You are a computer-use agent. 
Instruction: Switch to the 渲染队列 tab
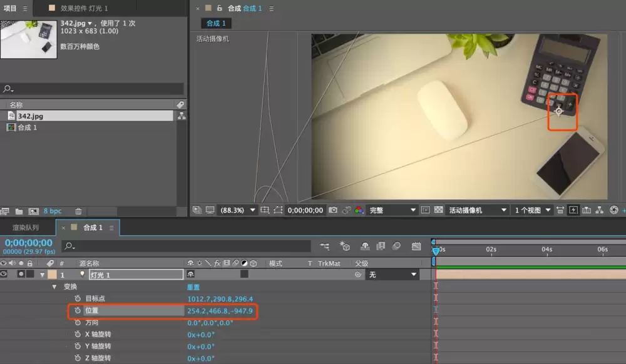[26, 228]
